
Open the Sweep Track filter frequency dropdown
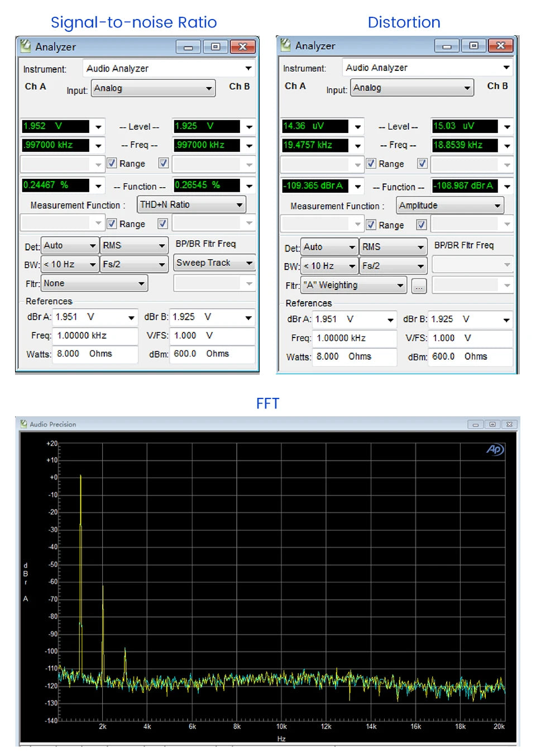(214, 263)
